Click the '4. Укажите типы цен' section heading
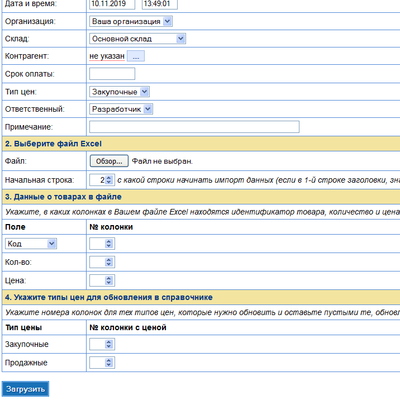 pyautogui.click(x=109, y=297)
